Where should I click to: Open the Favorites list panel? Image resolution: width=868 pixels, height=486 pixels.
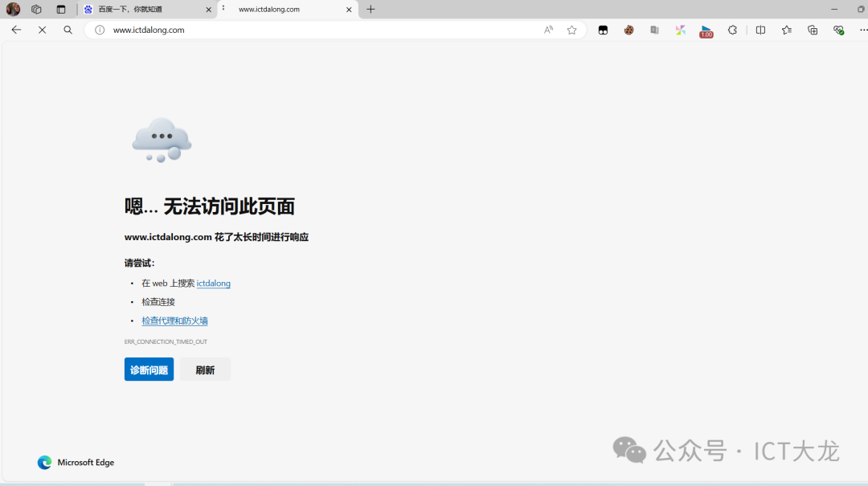click(786, 30)
